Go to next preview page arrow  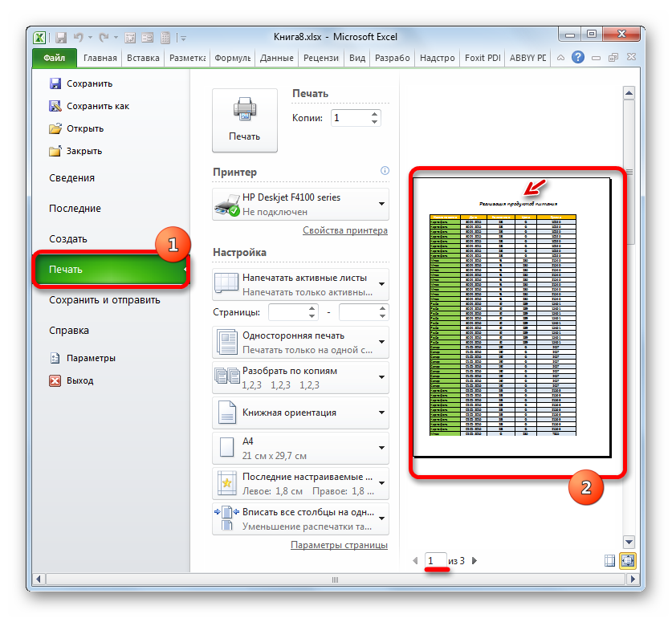click(x=474, y=561)
